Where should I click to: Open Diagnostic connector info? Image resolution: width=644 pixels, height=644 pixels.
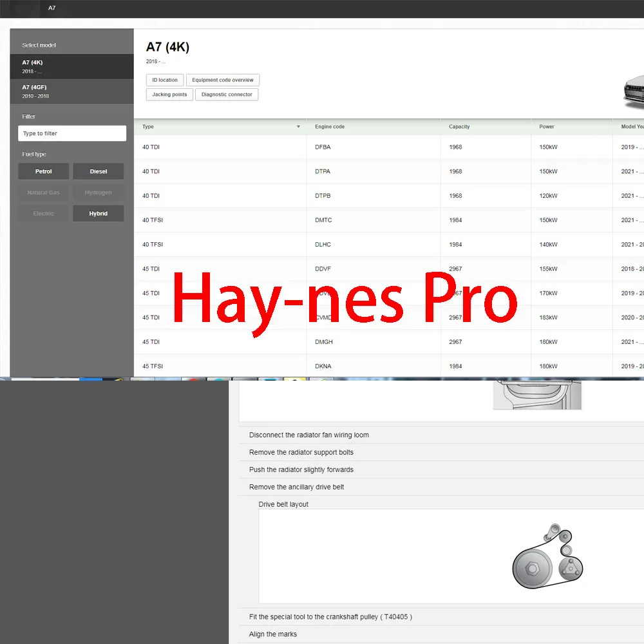(x=227, y=95)
